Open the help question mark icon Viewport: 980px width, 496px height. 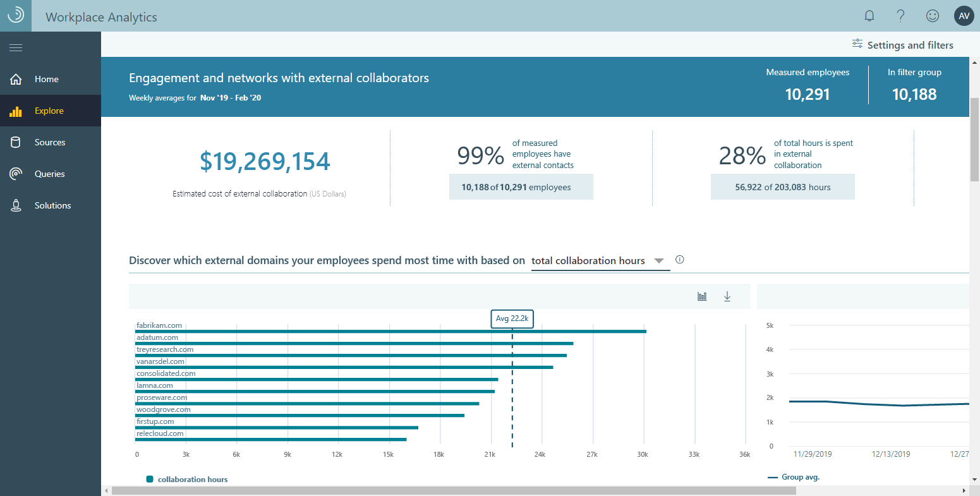click(901, 16)
